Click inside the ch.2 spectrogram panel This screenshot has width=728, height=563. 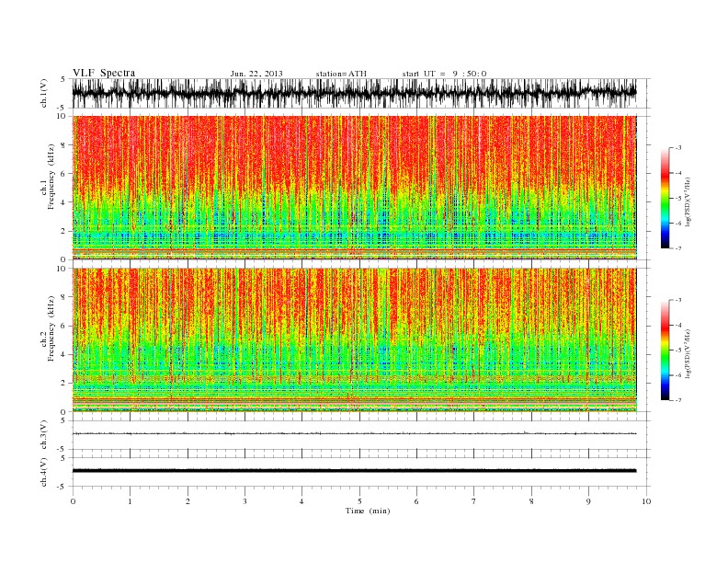[x=354, y=340]
